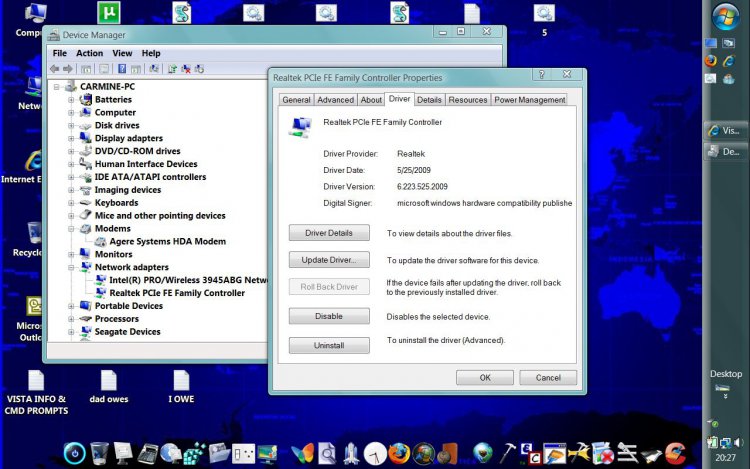Click the dialog's '?' help button
Screen dimensions: 750x469
pyautogui.click(x=541, y=74)
